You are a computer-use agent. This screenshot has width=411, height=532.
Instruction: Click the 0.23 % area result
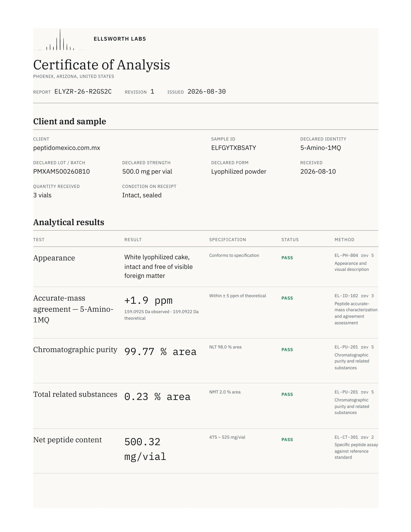(x=158, y=397)
